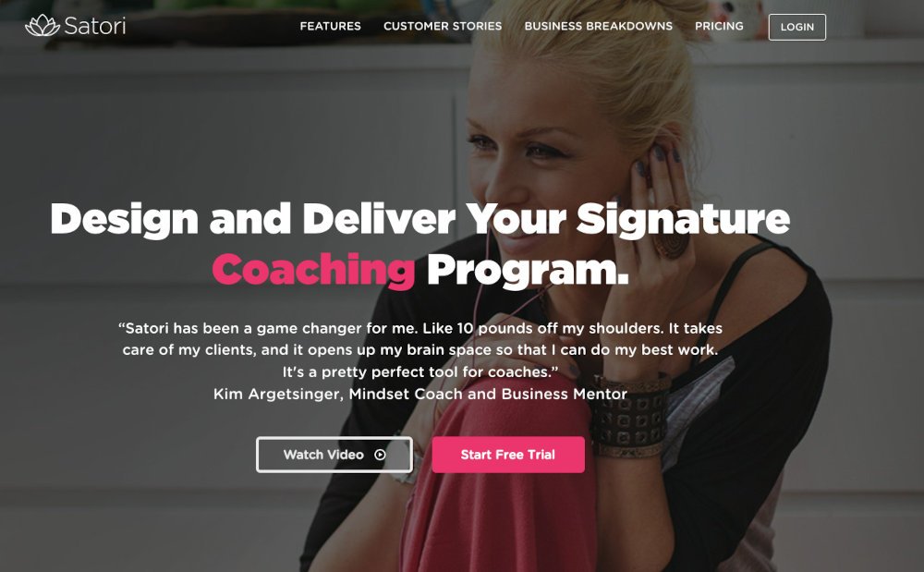Click the studded cuff bracelet on her wrist
The width and height of the screenshot is (924, 572).
point(630,415)
